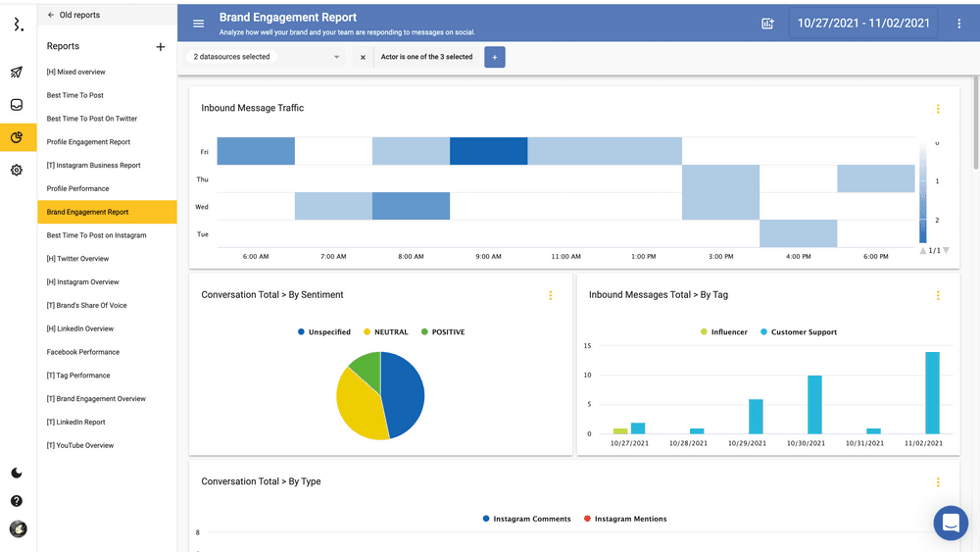This screenshot has height=552, width=980.
Task: Open the chat support bubble
Action: (x=950, y=524)
